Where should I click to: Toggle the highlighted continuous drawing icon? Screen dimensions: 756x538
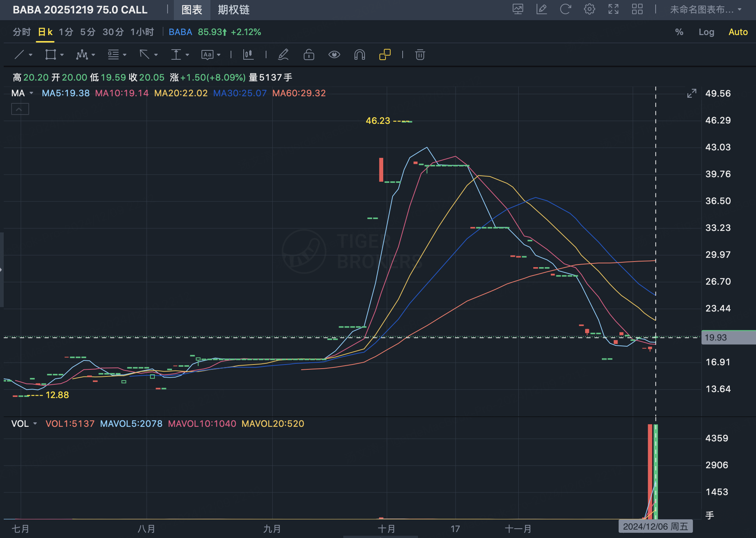385,55
